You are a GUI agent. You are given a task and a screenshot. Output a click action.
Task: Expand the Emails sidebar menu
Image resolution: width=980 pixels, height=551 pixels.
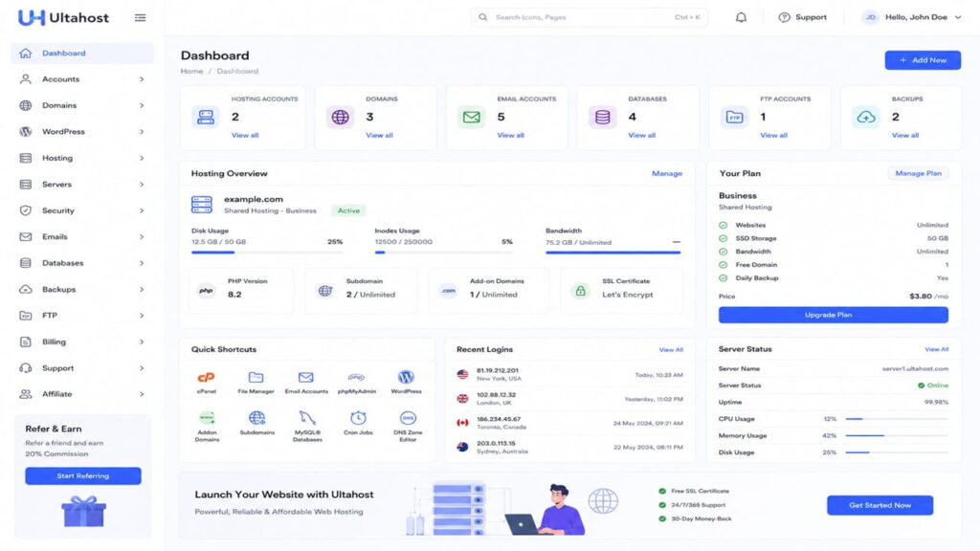tap(82, 237)
